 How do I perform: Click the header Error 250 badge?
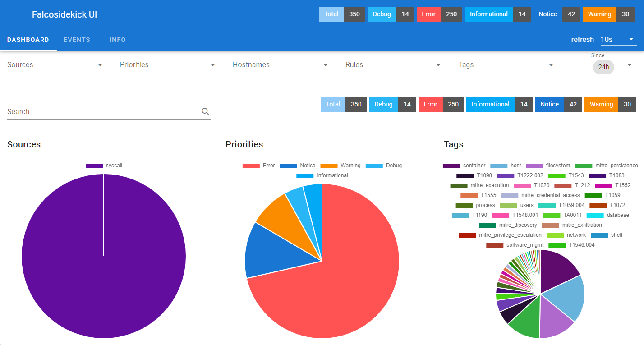tap(439, 14)
